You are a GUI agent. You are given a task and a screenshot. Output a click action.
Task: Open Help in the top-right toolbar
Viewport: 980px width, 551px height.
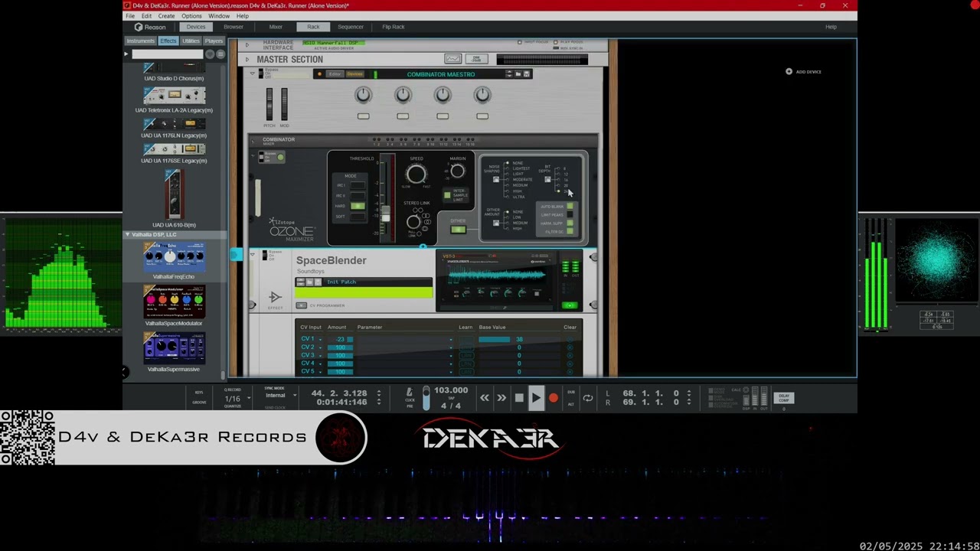[x=831, y=27]
